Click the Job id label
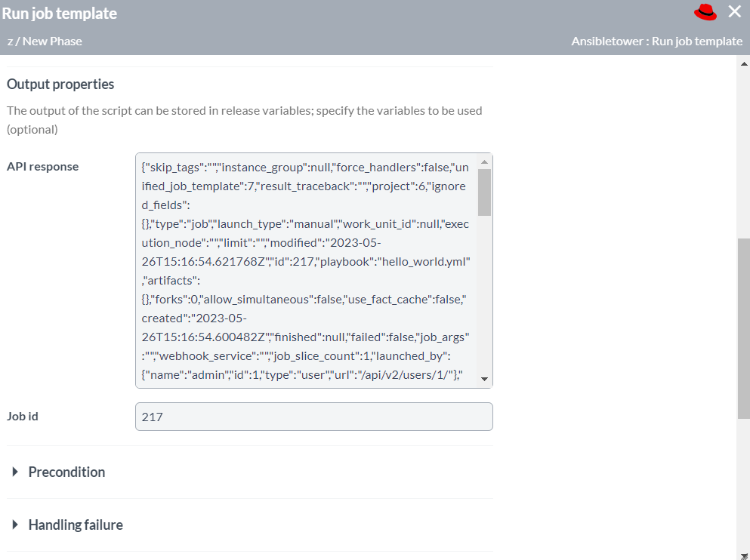This screenshot has height=560, width=750. [23, 416]
